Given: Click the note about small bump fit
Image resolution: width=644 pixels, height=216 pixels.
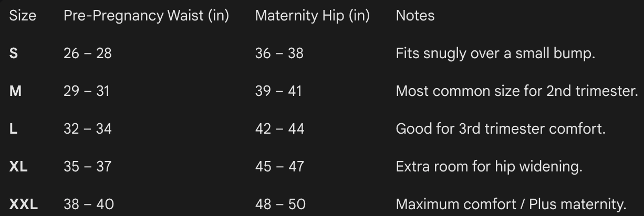Looking at the screenshot, I should [495, 53].
